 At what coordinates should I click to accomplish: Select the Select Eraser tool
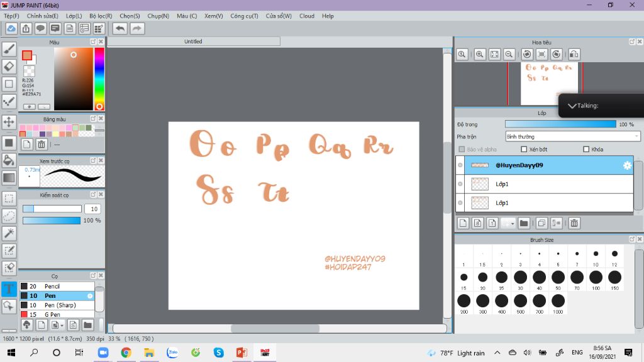[9, 268]
